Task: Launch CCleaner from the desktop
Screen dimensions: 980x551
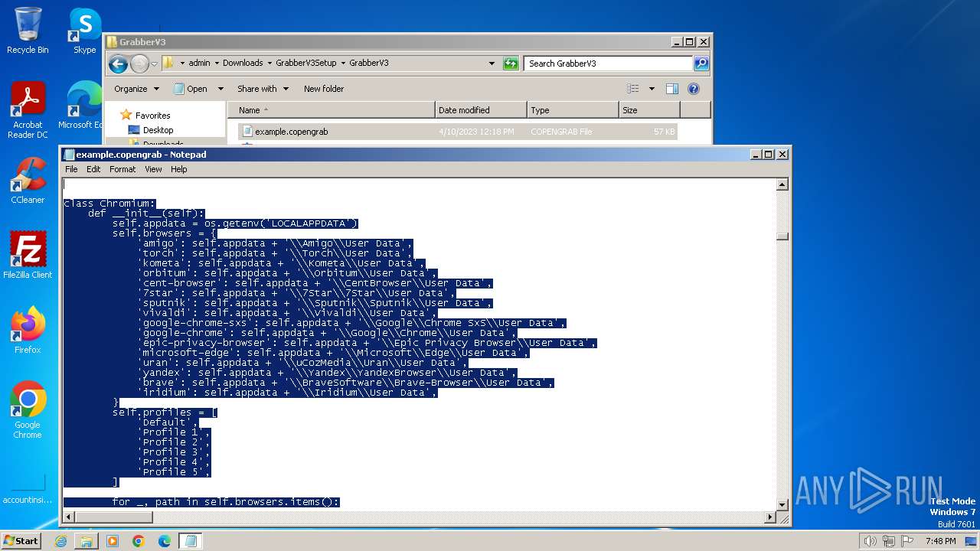Action: click(28, 181)
